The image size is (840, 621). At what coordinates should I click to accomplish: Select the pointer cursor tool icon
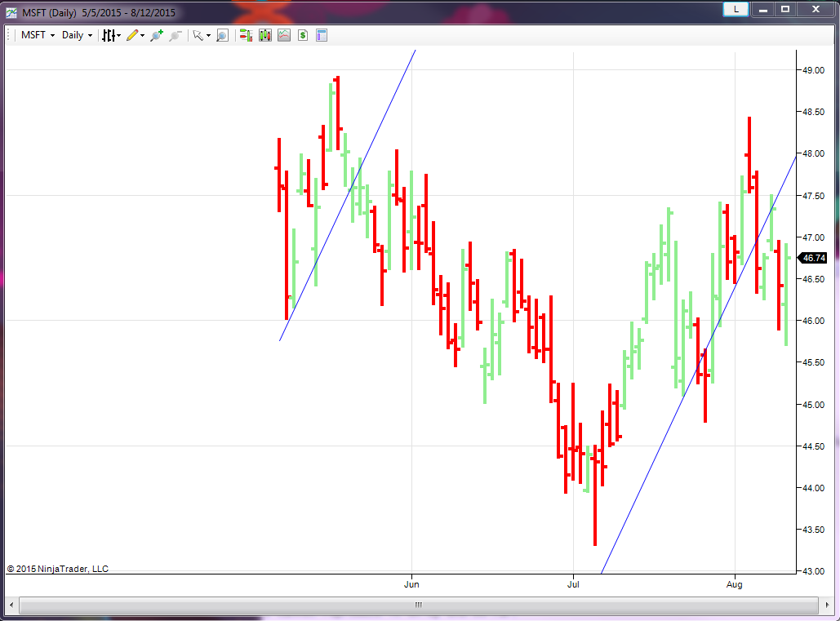tap(198, 35)
